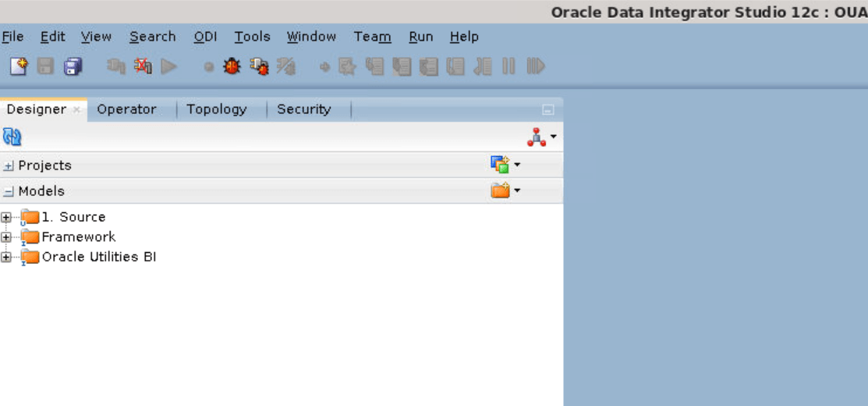Click the Projects section label
Viewport: 868px width, 406px height.
click(44, 166)
